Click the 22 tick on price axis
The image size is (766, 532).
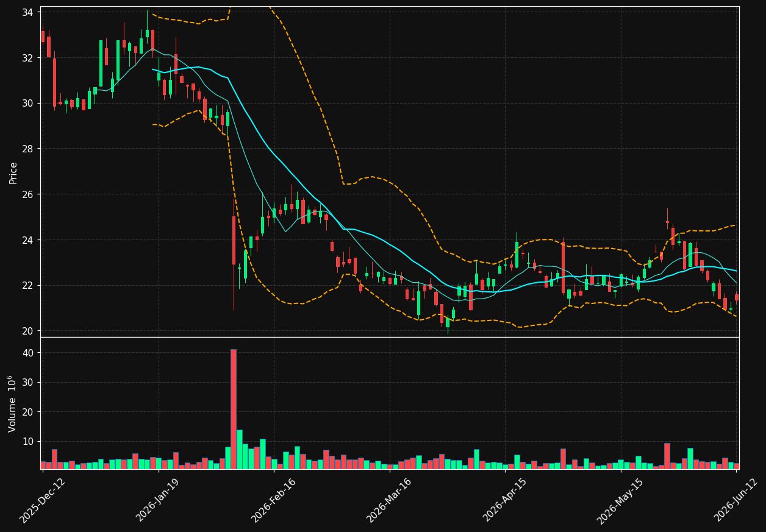[27, 285]
